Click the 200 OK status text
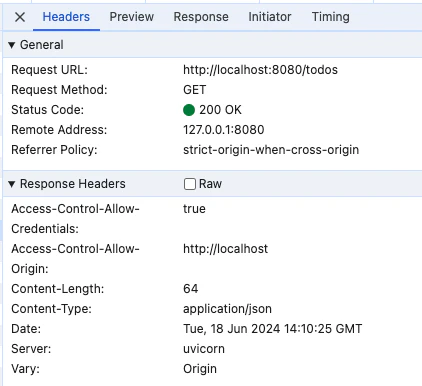Screen dimensions: 422x386 (220, 110)
